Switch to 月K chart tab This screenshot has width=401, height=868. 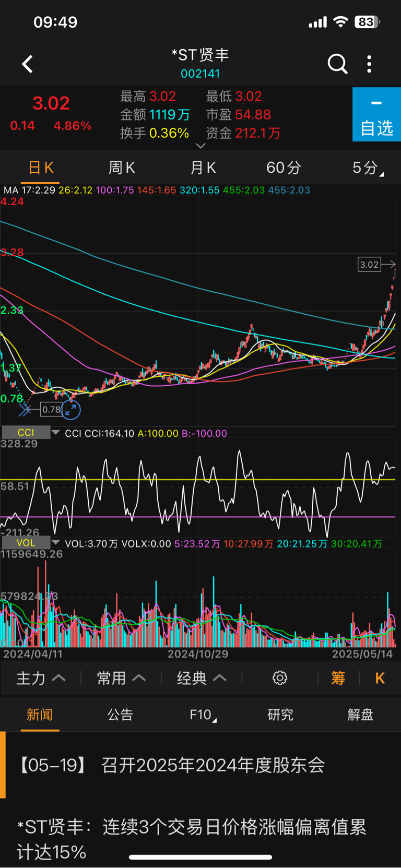click(203, 168)
